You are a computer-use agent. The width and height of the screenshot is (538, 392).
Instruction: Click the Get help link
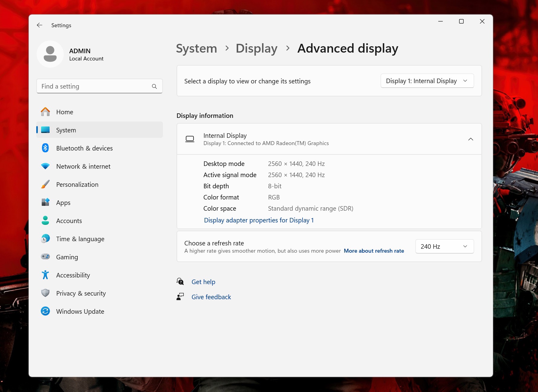tap(203, 282)
